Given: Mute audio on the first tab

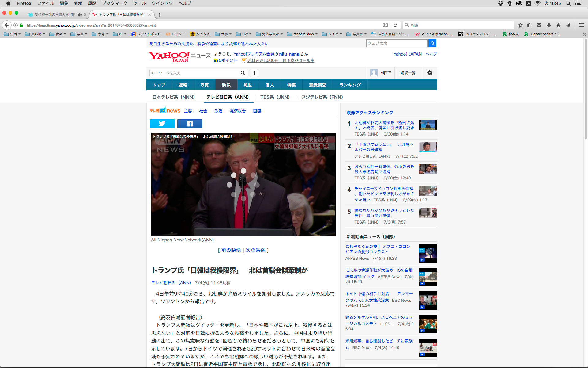Looking at the screenshot, I should [80, 15].
